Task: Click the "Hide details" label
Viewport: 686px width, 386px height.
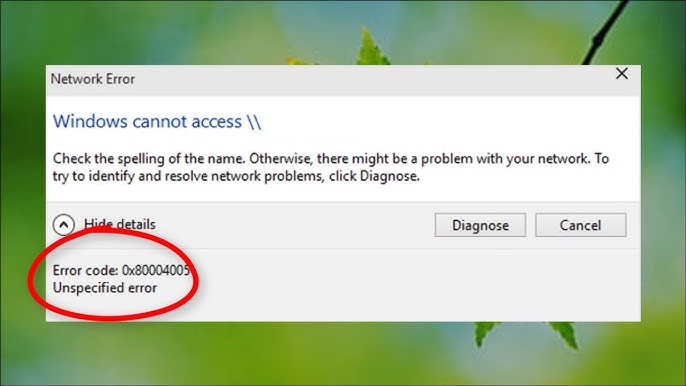Action: pos(119,224)
